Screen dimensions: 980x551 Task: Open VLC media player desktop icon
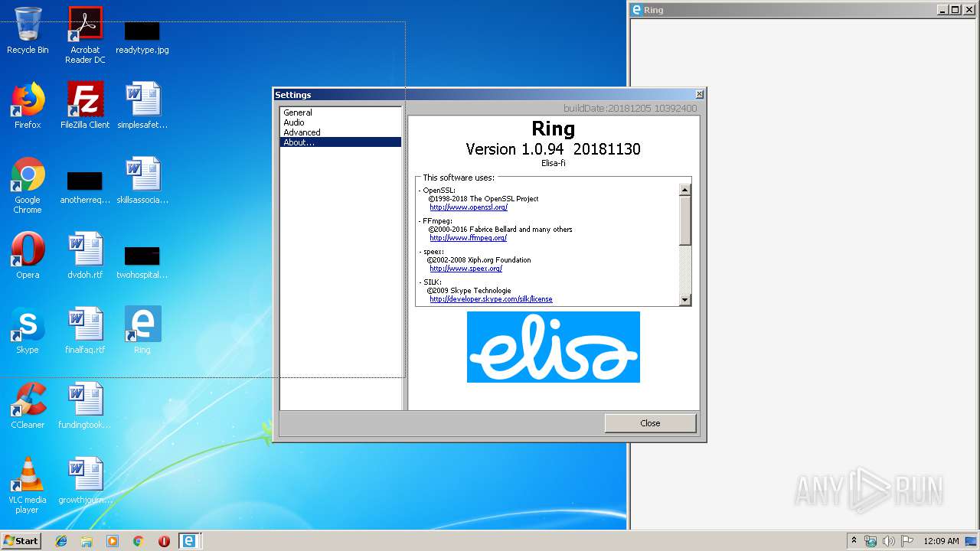point(28,485)
